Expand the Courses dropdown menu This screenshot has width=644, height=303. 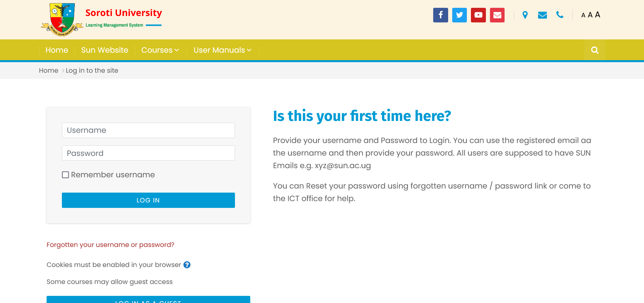click(x=160, y=50)
